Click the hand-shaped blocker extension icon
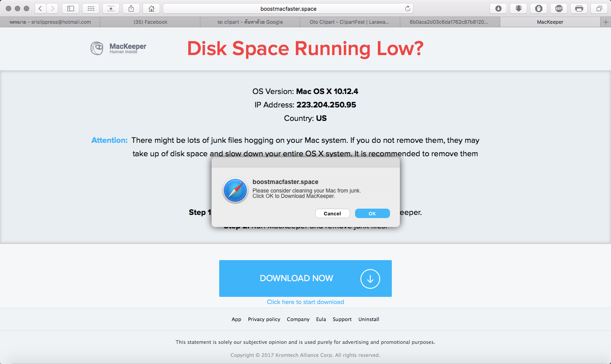611x364 pixels. coord(538,9)
